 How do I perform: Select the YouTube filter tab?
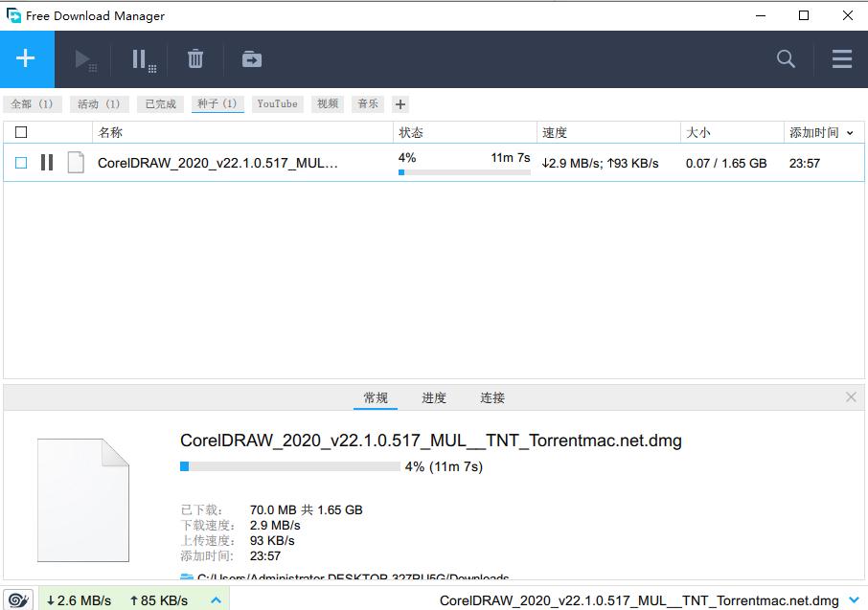(x=277, y=104)
